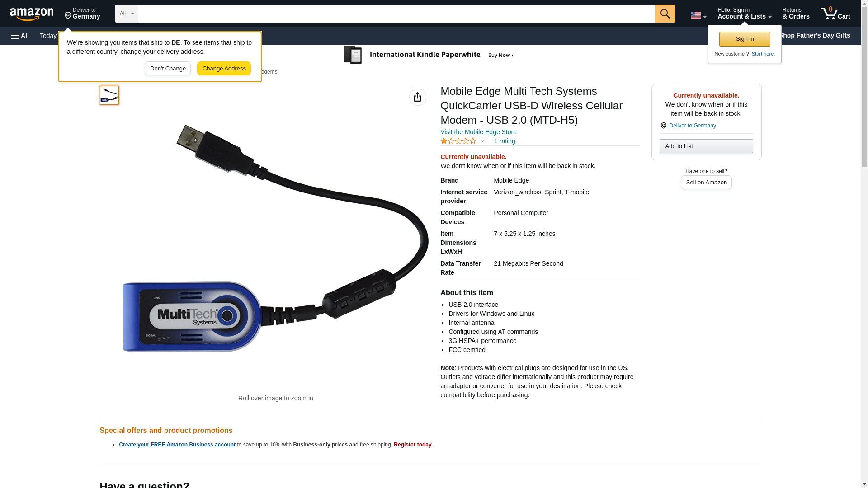Viewport: 868px width, 488px height.
Task: Select the product thumbnail image
Action: [109, 95]
